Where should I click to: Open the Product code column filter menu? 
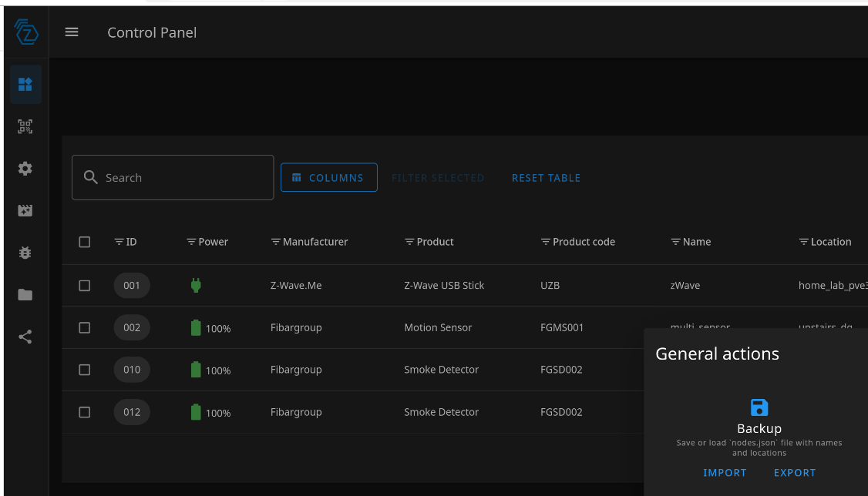coord(546,242)
